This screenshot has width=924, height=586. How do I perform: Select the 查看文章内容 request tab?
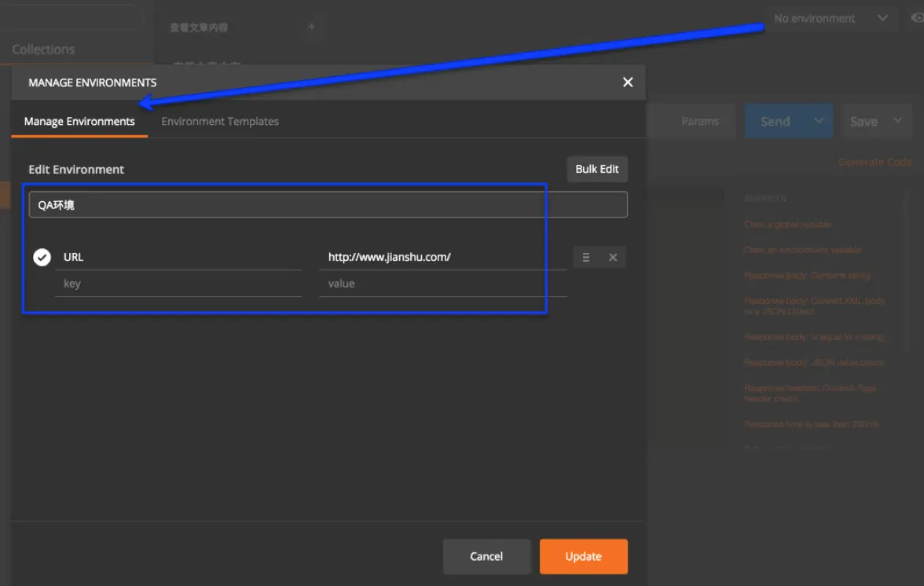click(199, 27)
